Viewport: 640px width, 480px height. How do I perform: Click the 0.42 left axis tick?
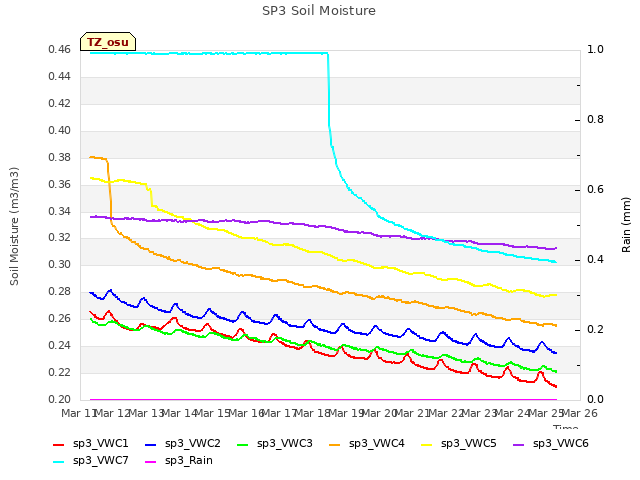tap(60, 104)
